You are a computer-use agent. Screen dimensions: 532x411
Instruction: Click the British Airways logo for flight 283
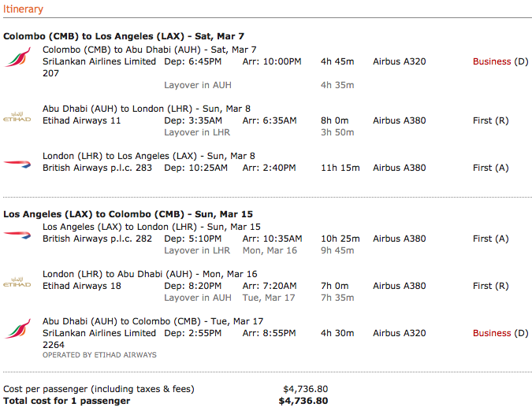tap(17, 164)
